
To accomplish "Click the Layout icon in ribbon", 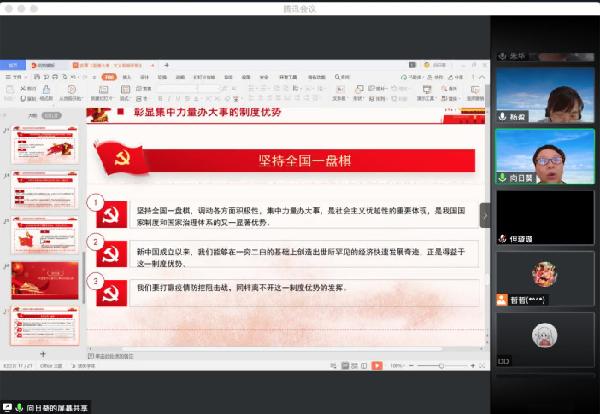I will tap(126, 90).
